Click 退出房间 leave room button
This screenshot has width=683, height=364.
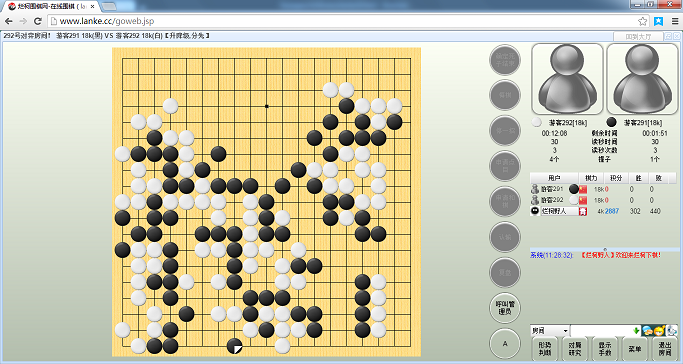[665, 349]
